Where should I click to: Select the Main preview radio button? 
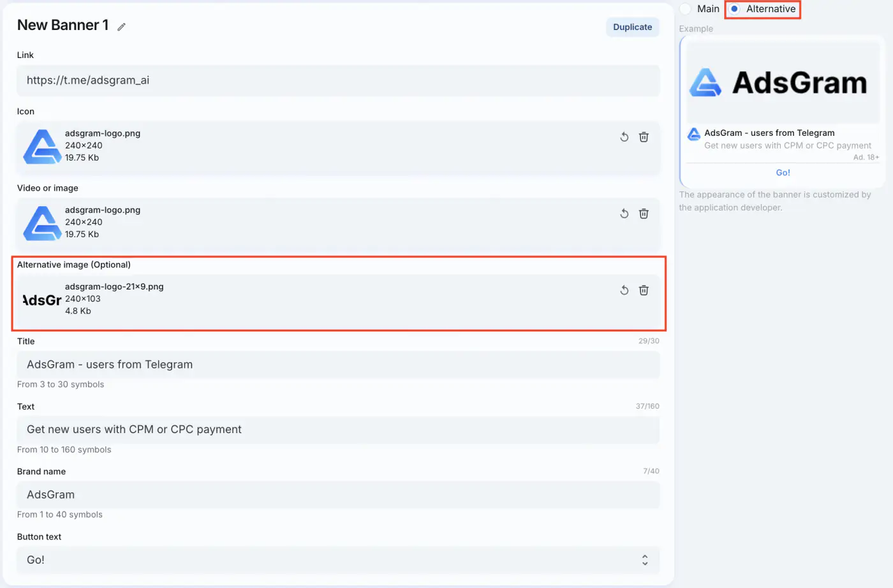pyautogui.click(x=686, y=9)
